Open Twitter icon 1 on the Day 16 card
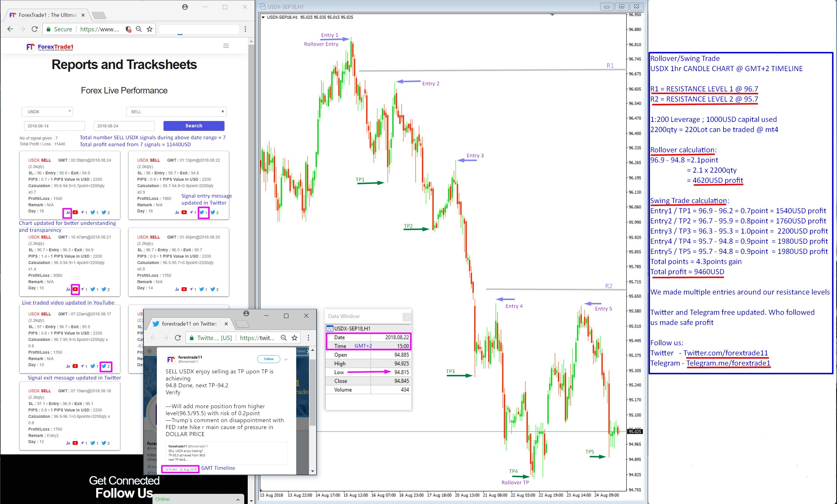The image size is (837, 504). pyautogui.click(x=202, y=212)
